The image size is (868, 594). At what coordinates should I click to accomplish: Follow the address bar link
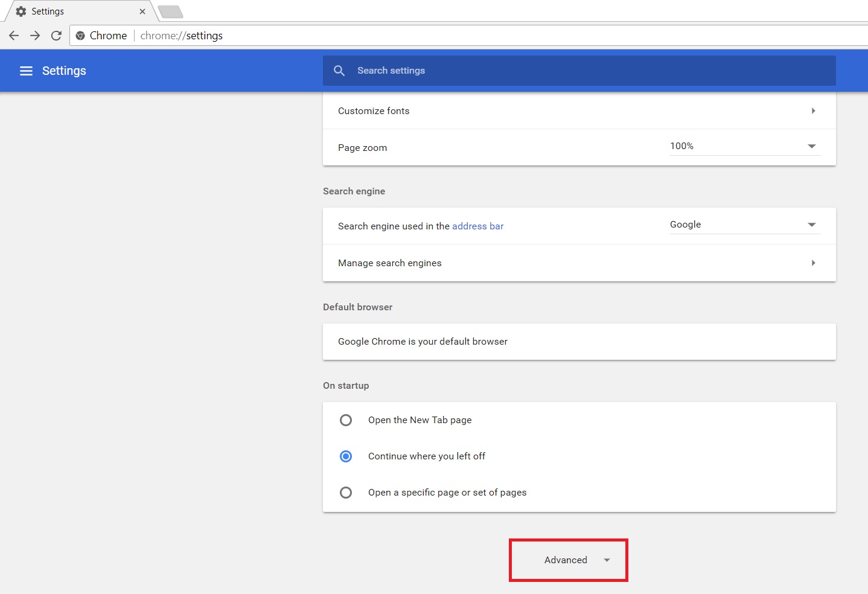click(477, 226)
